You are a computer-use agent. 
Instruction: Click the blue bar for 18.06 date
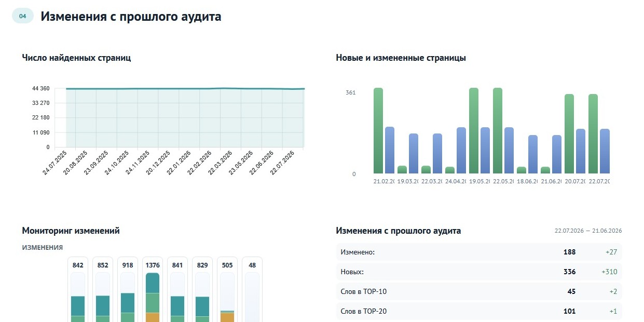[533, 154]
